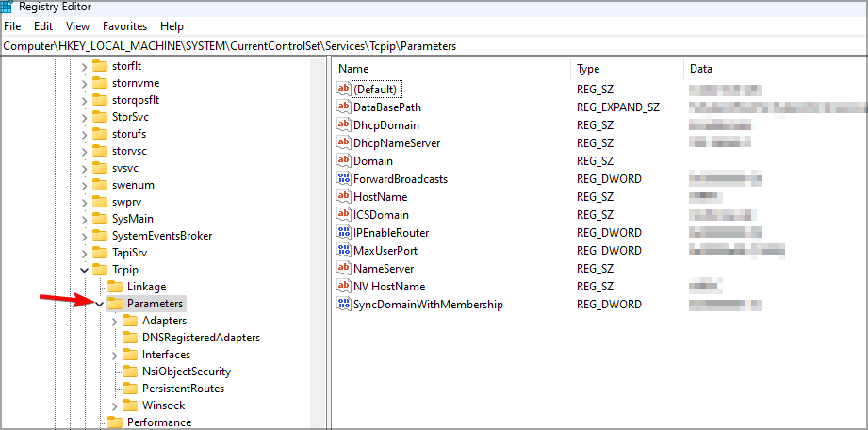Expand the Adapters subkey
Image resolution: width=868 pixels, height=430 pixels.
[x=115, y=322]
